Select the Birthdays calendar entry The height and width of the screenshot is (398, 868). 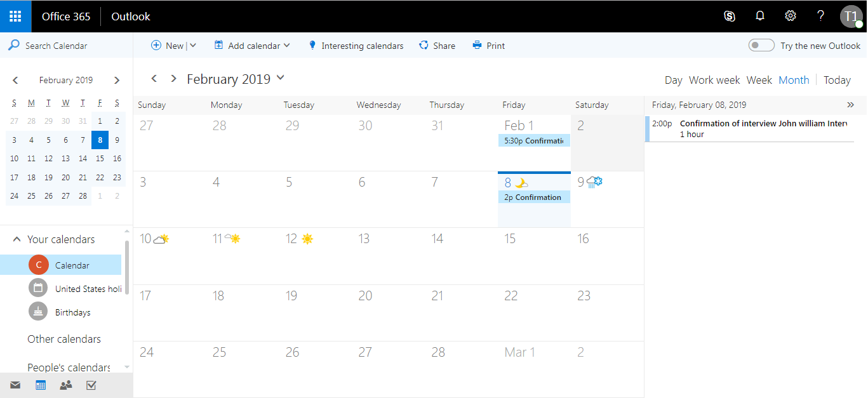(x=60, y=312)
